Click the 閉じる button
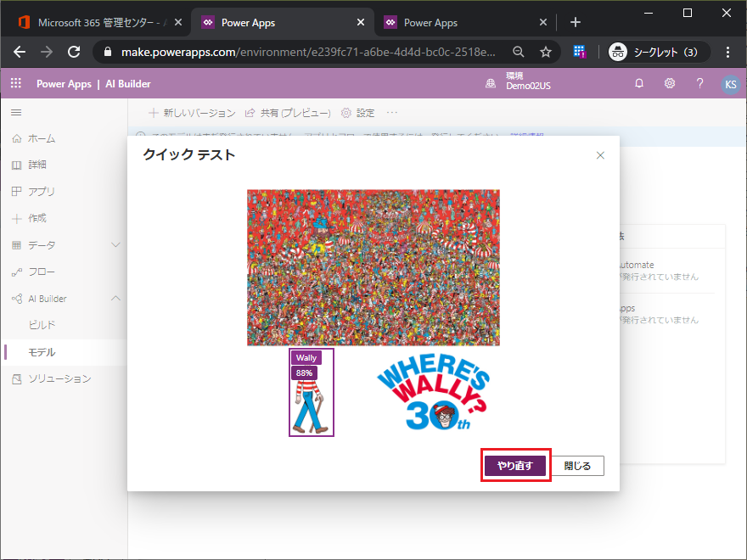Image resolution: width=747 pixels, height=560 pixels. (x=577, y=465)
